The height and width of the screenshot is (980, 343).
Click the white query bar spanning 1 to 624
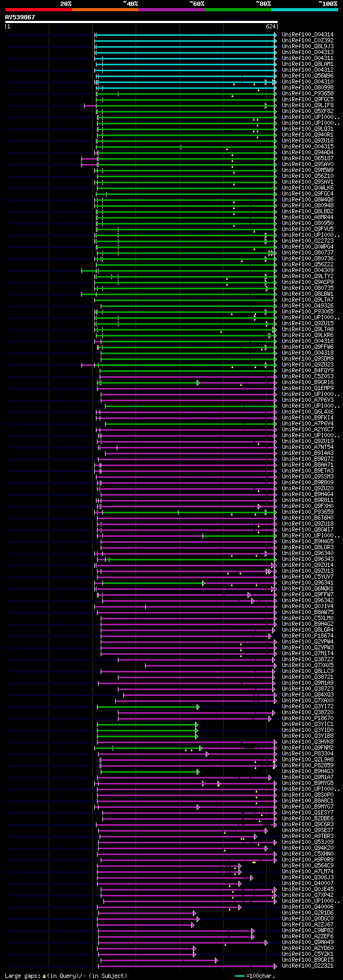(141, 22)
